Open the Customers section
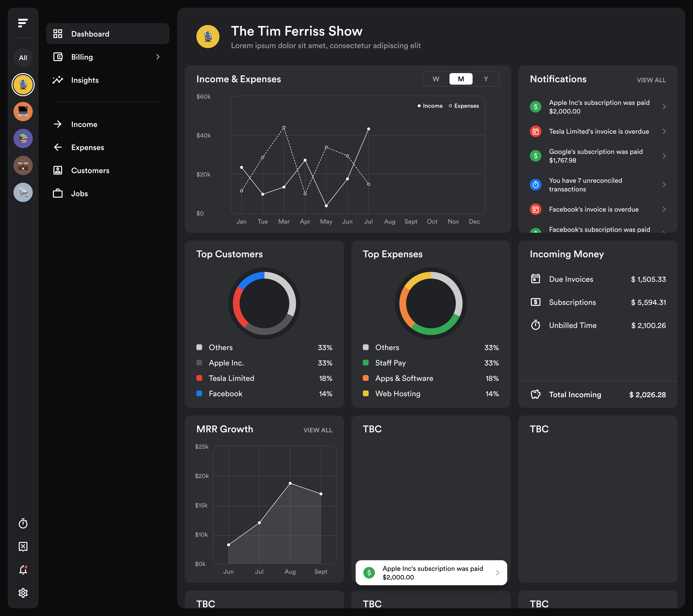Viewport: 693px width, 616px height. [x=108, y=170]
